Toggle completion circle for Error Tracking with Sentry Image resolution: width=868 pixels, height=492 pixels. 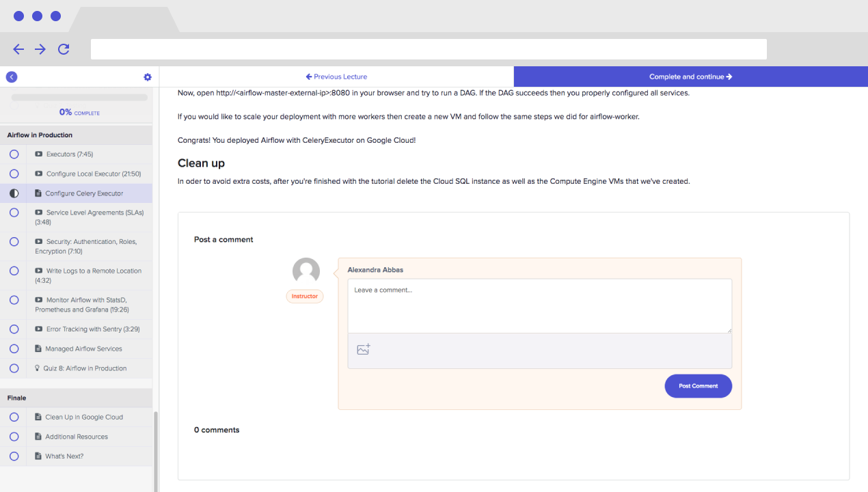click(14, 329)
